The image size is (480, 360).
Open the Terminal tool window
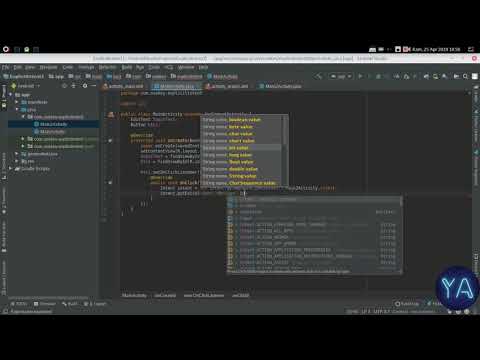(45, 304)
